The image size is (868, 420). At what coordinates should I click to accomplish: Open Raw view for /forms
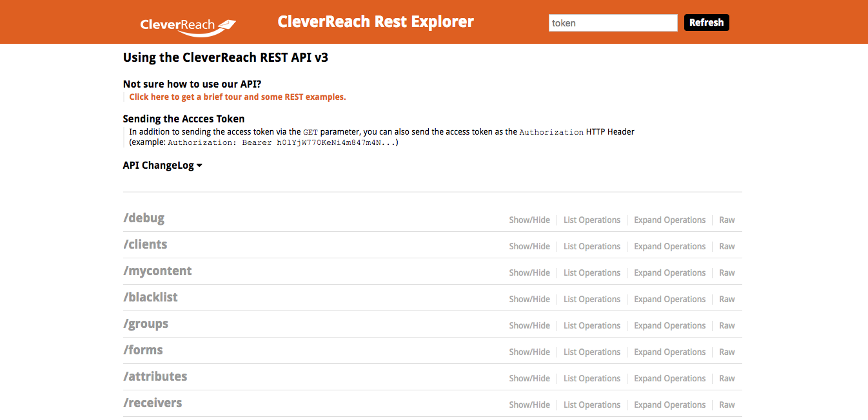(x=727, y=352)
